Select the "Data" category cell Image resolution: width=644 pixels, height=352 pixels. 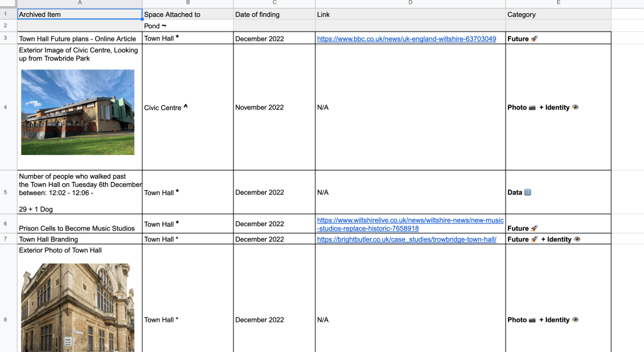[x=558, y=193]
